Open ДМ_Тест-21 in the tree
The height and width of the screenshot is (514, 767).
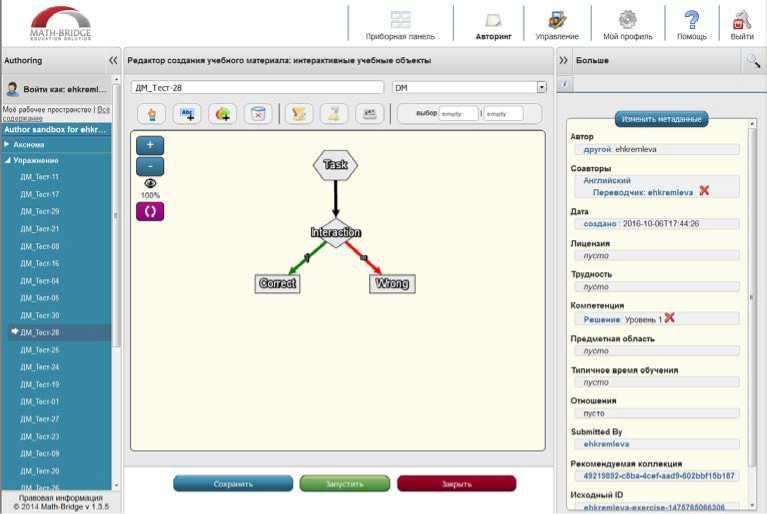40,229
